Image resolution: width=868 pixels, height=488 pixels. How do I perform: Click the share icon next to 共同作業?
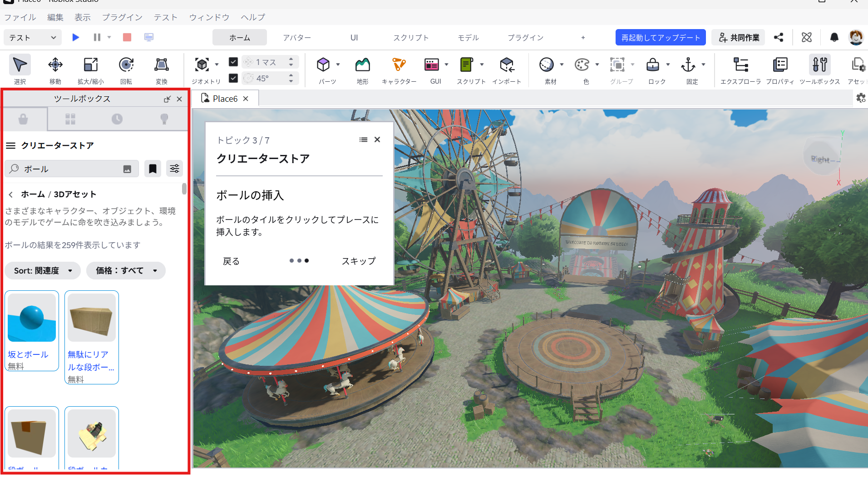point(779,37)
